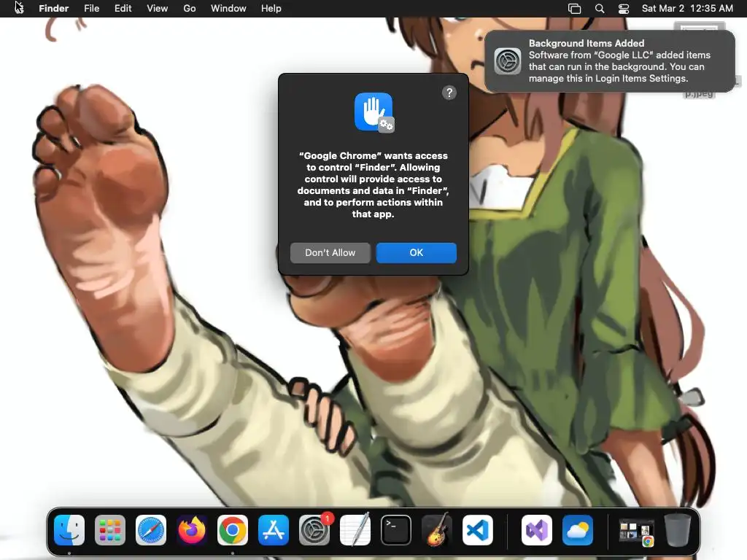Open the Trash in the Dock

point(678,530)
